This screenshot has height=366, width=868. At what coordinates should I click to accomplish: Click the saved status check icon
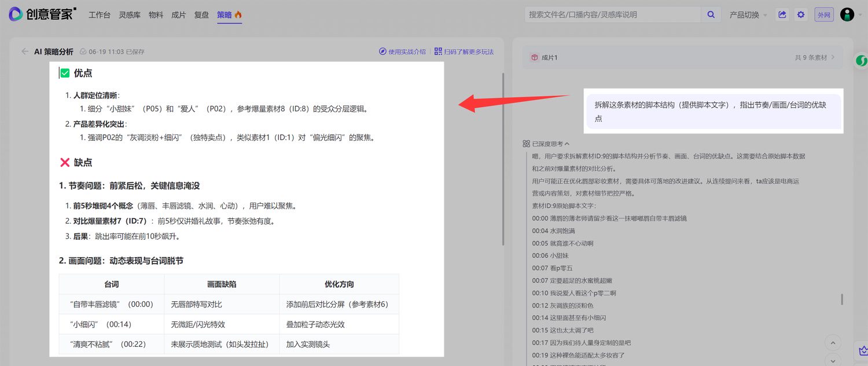[x=83, y=52]
